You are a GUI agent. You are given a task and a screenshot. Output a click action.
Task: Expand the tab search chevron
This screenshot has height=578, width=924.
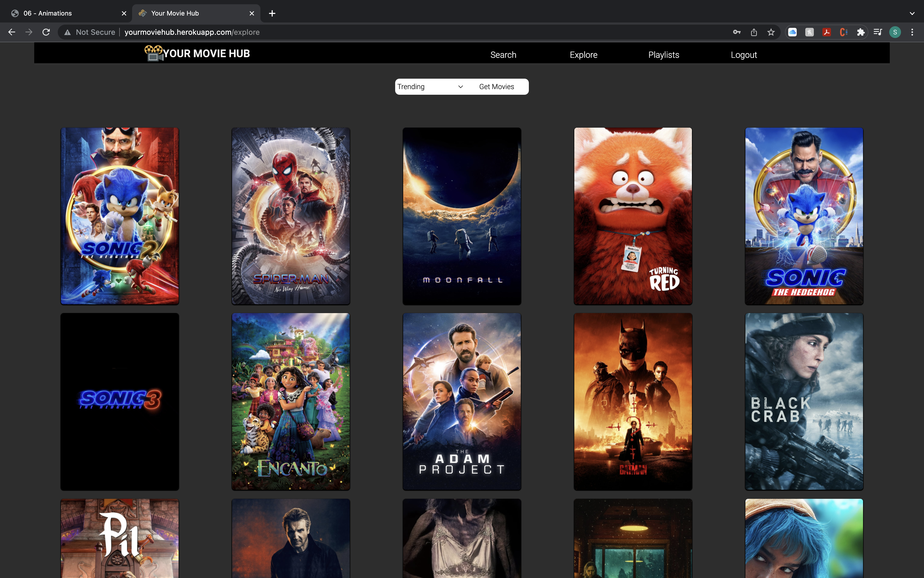(x=912, y=13)
